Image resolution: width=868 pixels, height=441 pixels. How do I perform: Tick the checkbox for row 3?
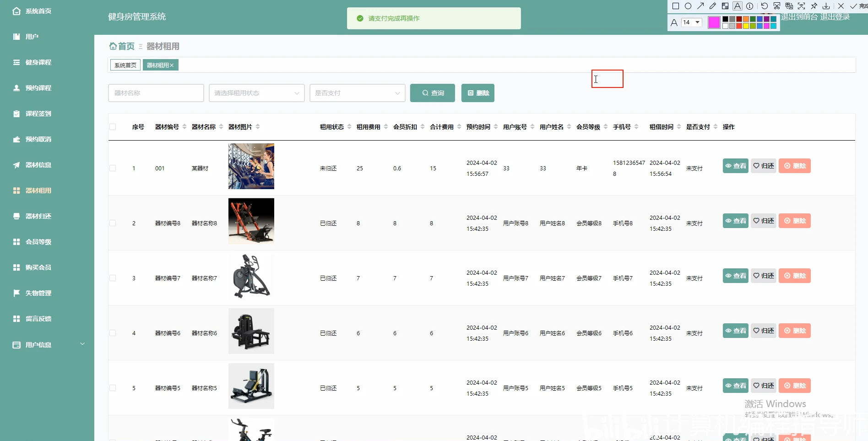tap(113, 278)
